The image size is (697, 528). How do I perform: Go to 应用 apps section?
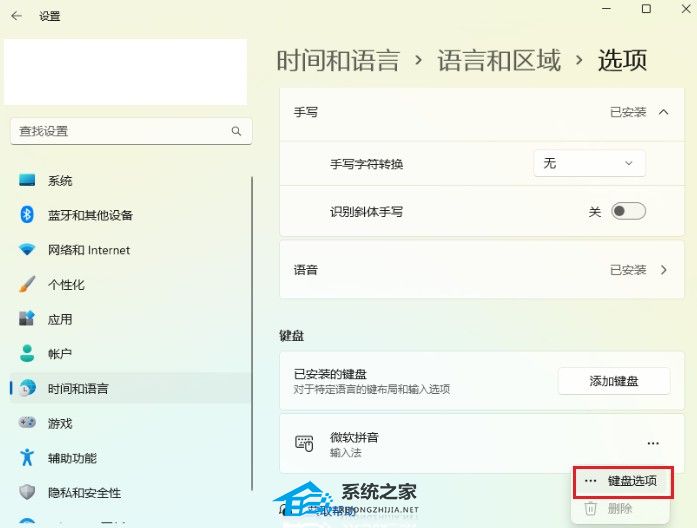click(60, 319)
